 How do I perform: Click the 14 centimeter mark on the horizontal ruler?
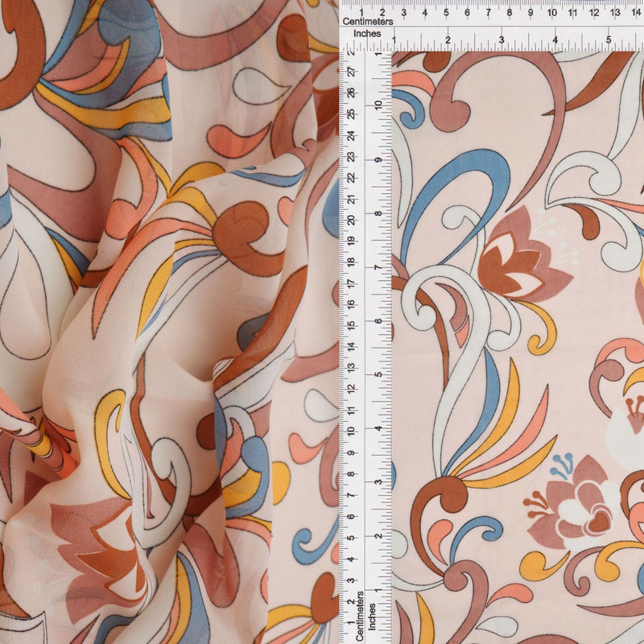[x=636, y=13]
